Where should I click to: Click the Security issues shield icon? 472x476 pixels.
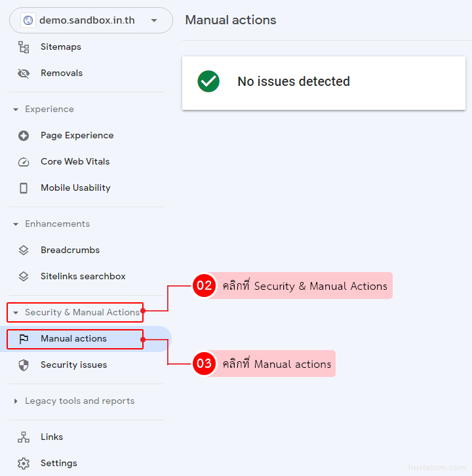(x=24, y=365)
